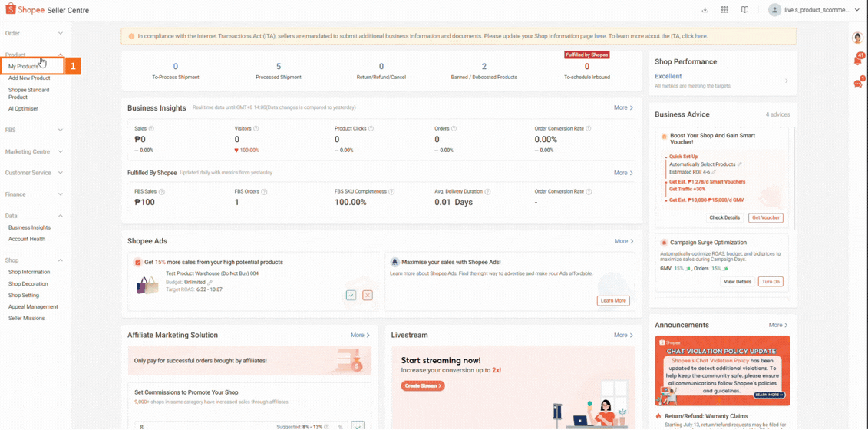Open Account Health in sidebar
The image size is (868, 430).
[27, 239]
